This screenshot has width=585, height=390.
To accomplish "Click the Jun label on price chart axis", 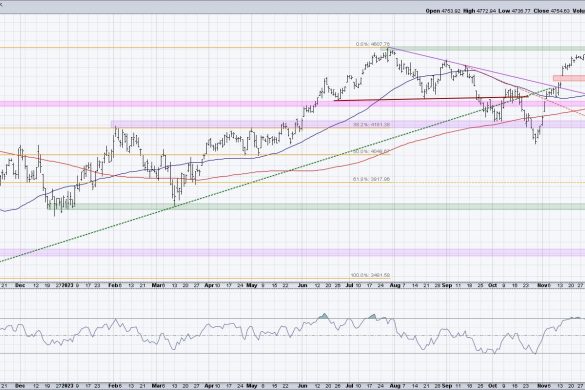I will point(303,286).
